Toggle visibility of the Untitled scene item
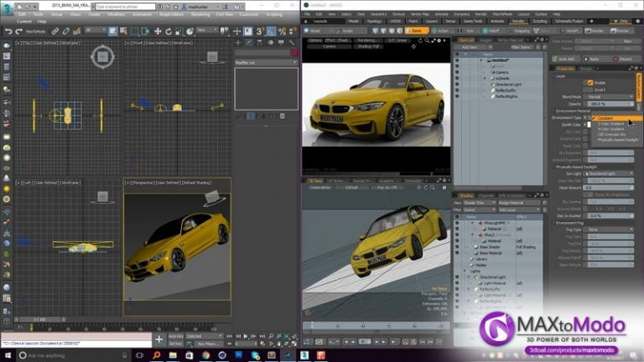Viewport: 644px width, 362px height. (457, 60)
